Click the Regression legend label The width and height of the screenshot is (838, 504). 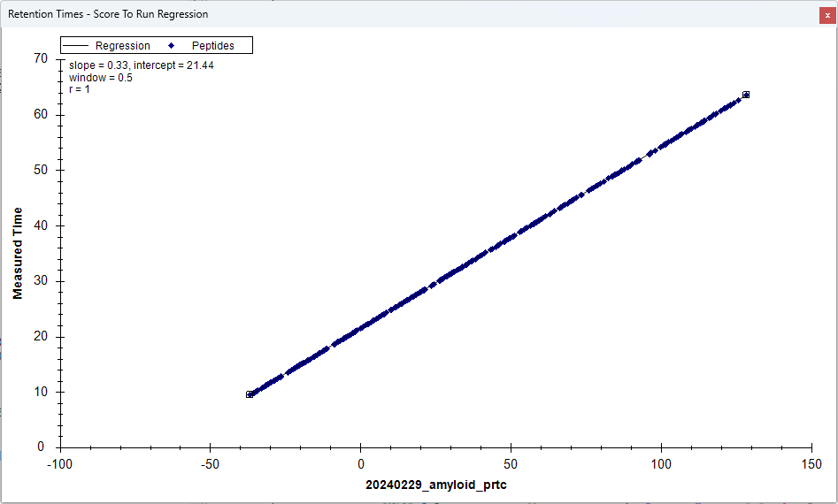click(x=122, y=46)
